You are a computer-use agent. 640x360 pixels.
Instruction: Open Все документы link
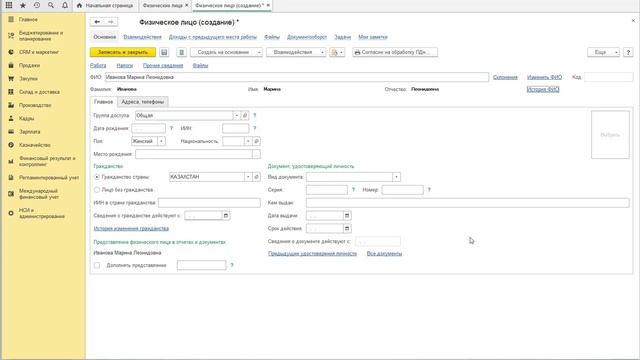tap(384, 253)
